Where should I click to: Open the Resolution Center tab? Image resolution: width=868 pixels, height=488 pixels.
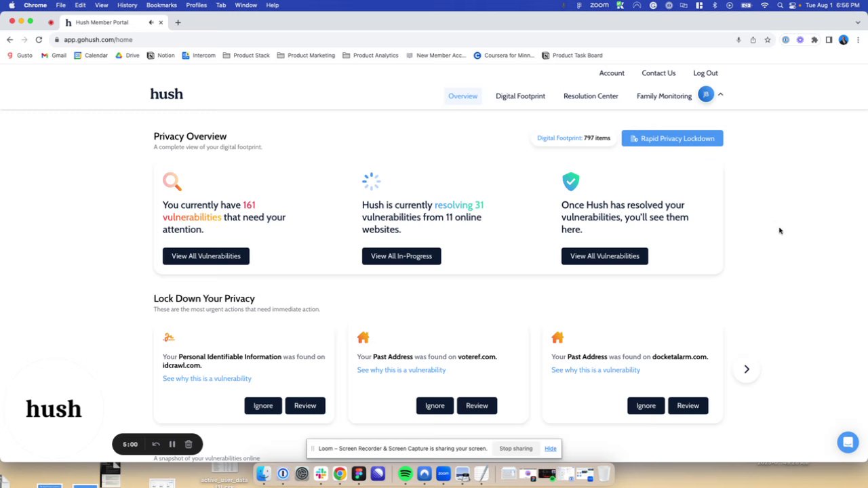point(591,96)
